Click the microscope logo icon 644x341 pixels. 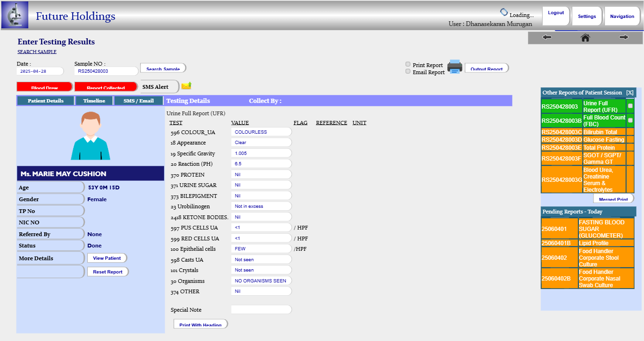coord(15,15)
